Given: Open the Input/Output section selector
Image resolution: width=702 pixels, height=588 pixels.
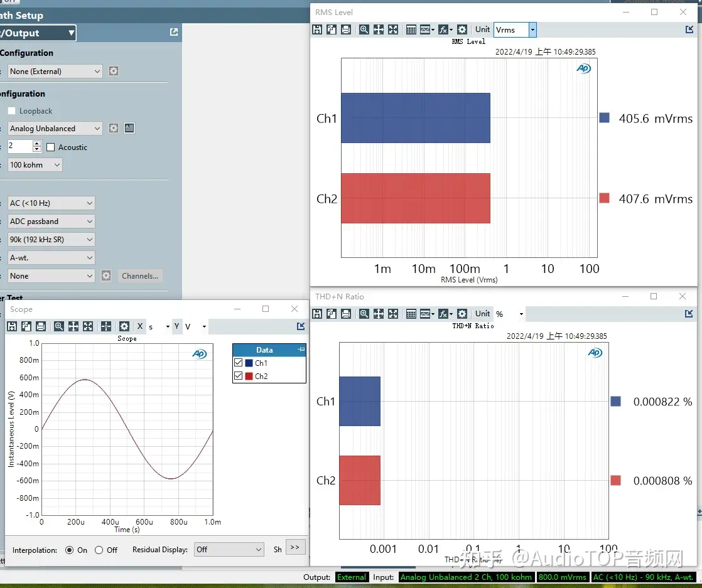Looking at the screenshot, I should [38, 33].
